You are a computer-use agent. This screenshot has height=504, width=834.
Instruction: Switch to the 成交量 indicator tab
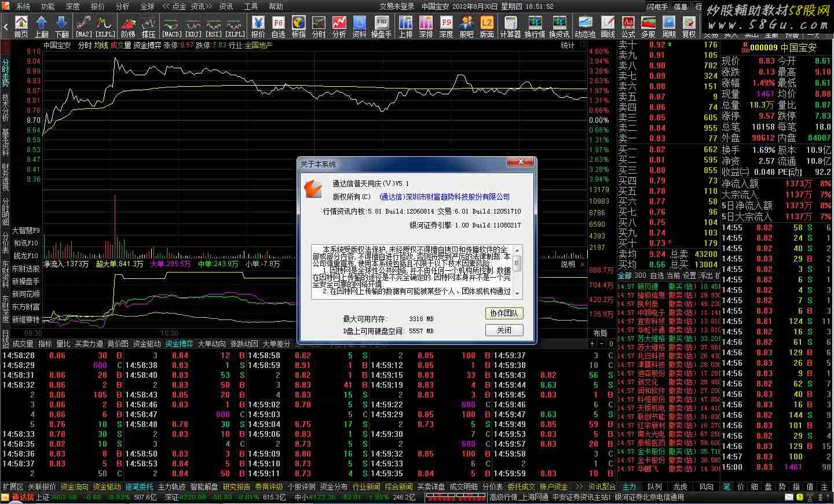[x=23, y=344]
